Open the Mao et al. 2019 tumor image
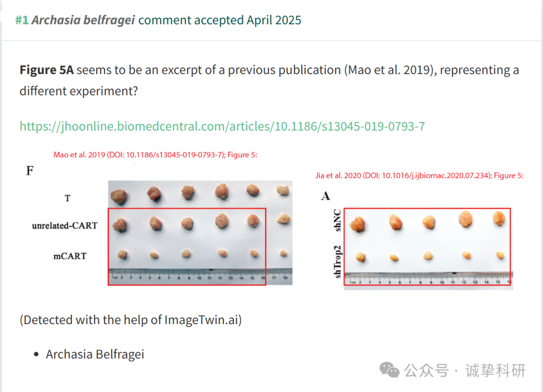The width and height of the screenshot is (543, 392). 200,233
